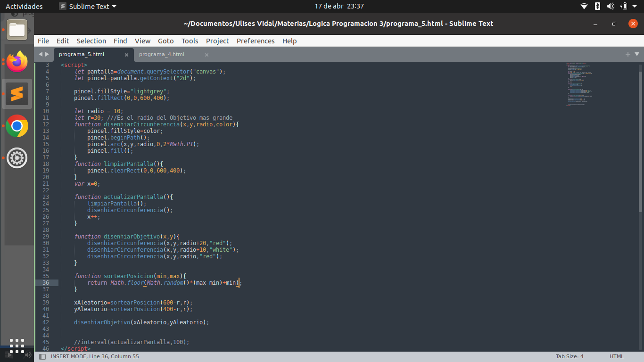The image size is (644, 362).
Task: Open the clock showing 17 de abr 23:37
Action: (x=339, y=6)
